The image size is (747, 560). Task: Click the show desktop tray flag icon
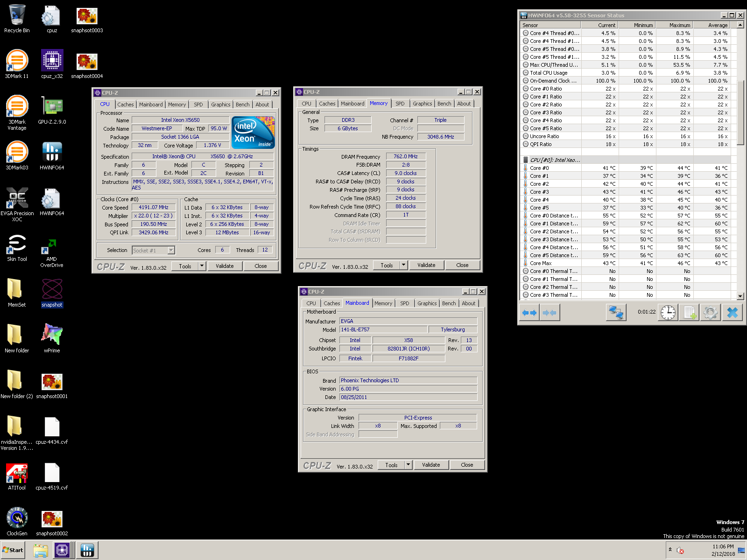[741, 551]
